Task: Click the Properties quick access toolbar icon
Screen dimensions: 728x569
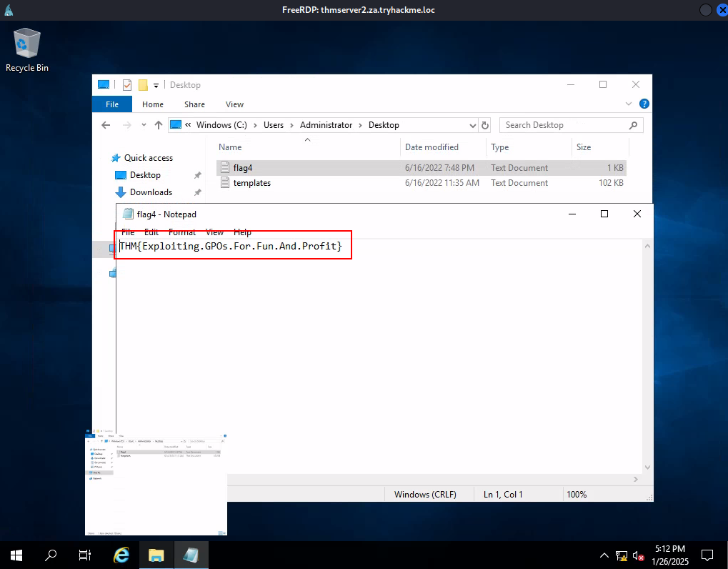Action: point(126,85)
